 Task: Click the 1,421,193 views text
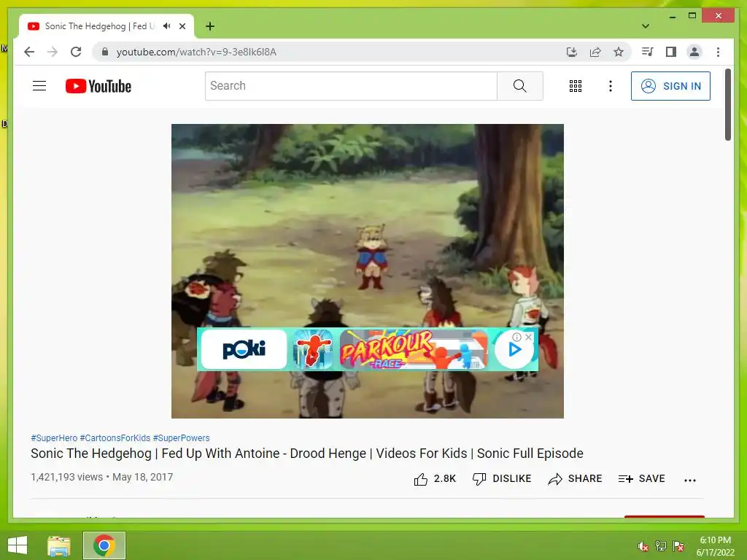(x=66, y=477)
